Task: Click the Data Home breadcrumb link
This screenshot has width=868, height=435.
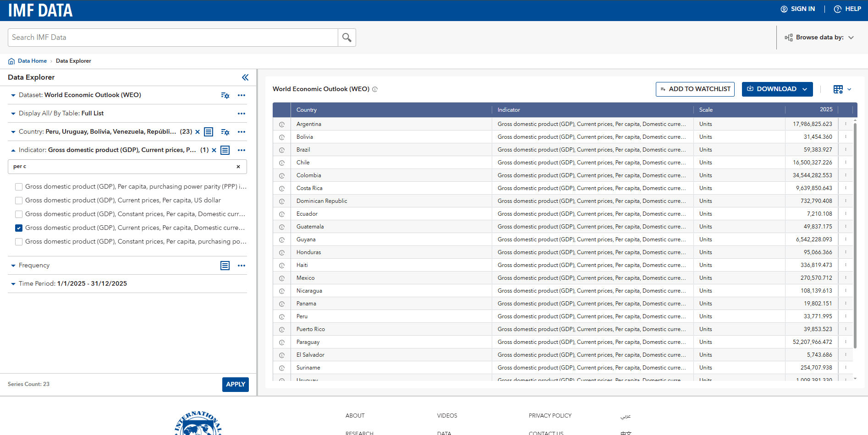Action: click(32, 61)
